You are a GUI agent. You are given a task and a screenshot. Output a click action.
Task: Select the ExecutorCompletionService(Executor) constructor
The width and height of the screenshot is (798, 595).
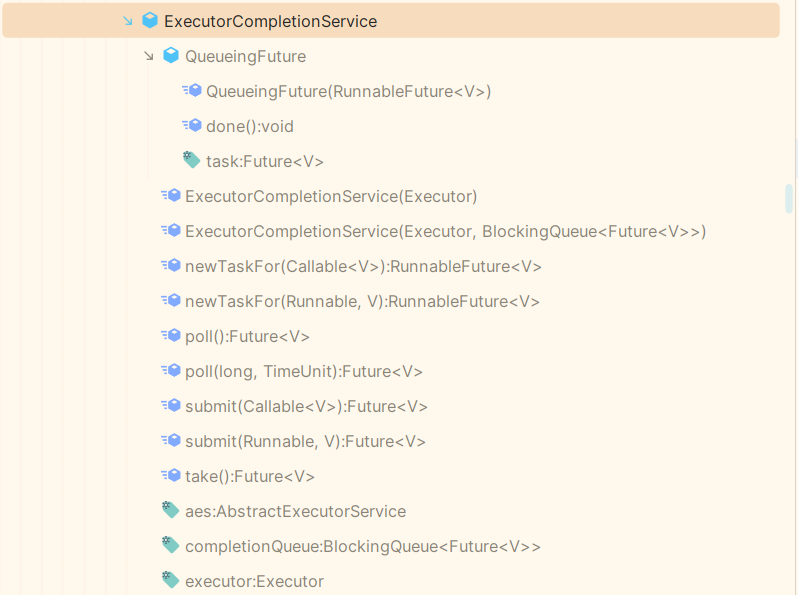tap(330, 196)
